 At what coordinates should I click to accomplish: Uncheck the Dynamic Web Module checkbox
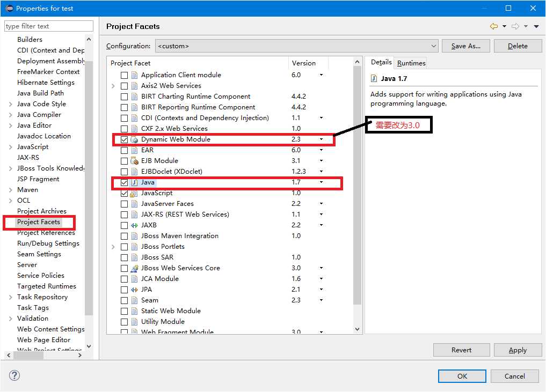pos(124,139)
